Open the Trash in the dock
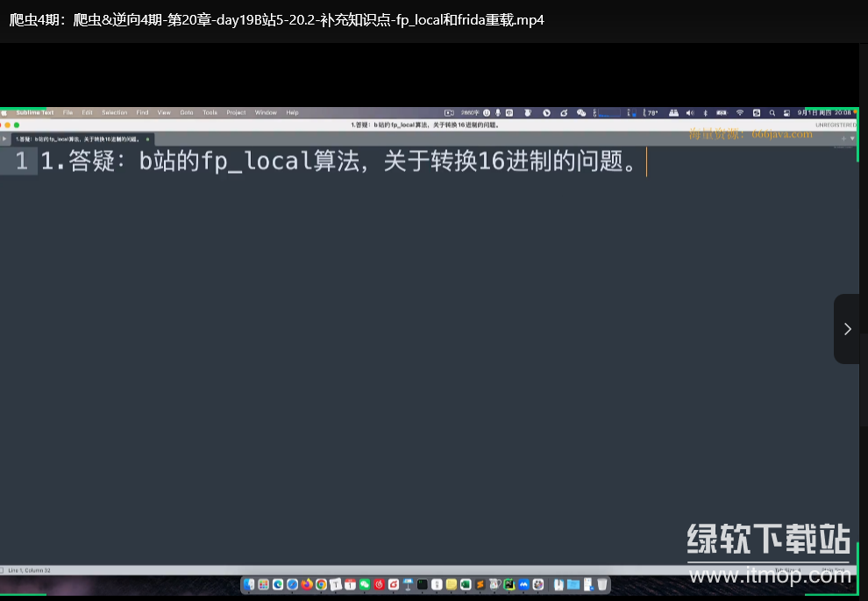The image size is (868, 601). (602, 584)
